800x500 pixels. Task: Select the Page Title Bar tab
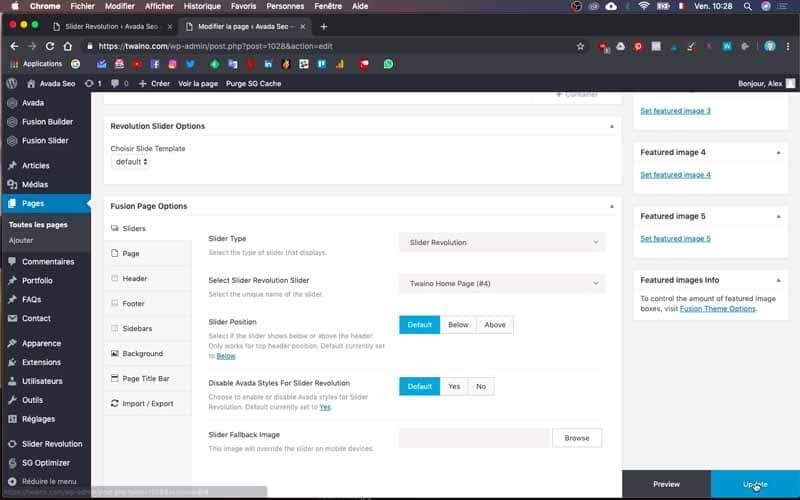point(147,378)
